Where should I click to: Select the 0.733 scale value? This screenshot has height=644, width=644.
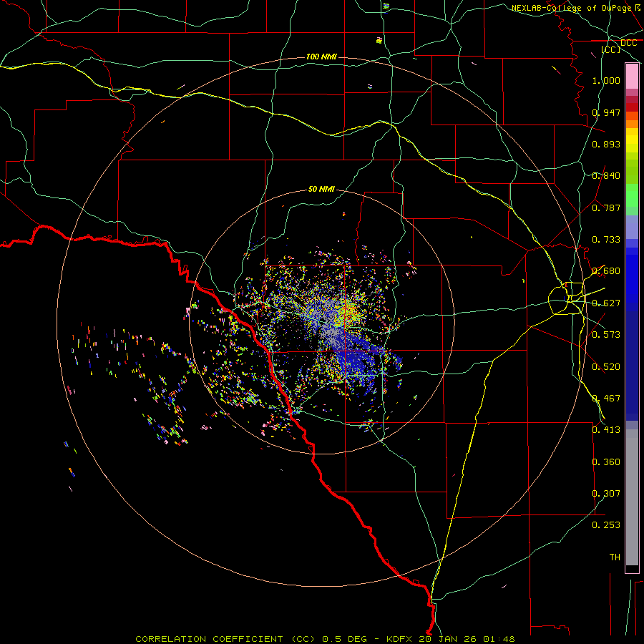(606, 240)
